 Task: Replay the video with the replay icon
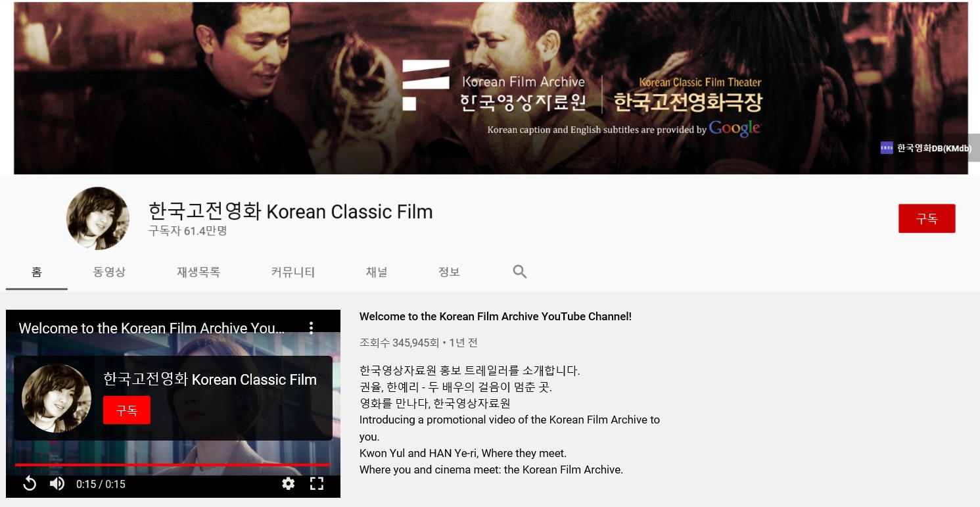[x=30, y=484]
